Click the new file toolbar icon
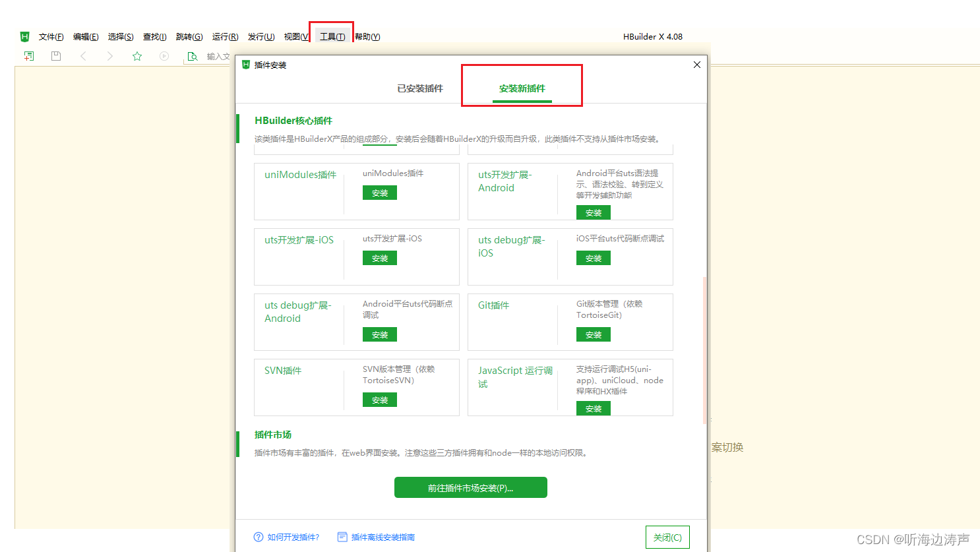The width and height of the screenshot is (980, 552). (x=29, y=56)
